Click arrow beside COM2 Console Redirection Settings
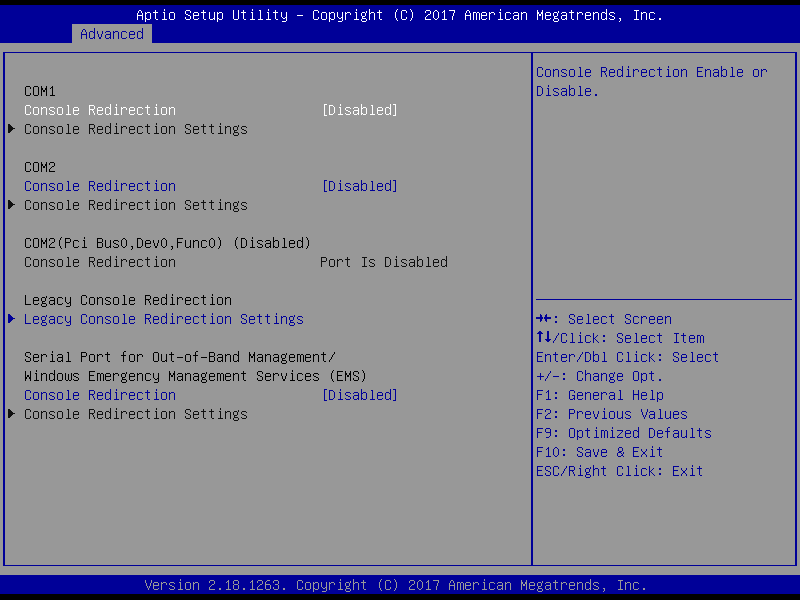The width and height of the screenshot is (800, 600). pos(11,205)
